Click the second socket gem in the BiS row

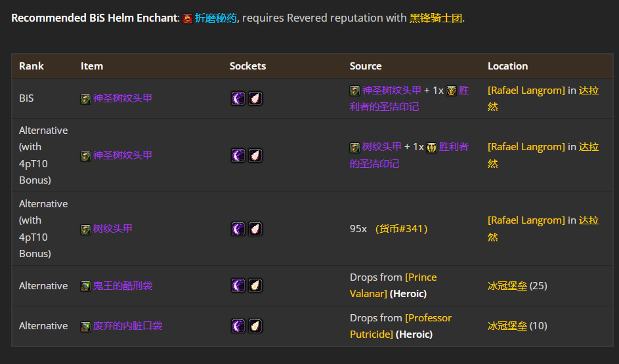(x=255, y=98)
